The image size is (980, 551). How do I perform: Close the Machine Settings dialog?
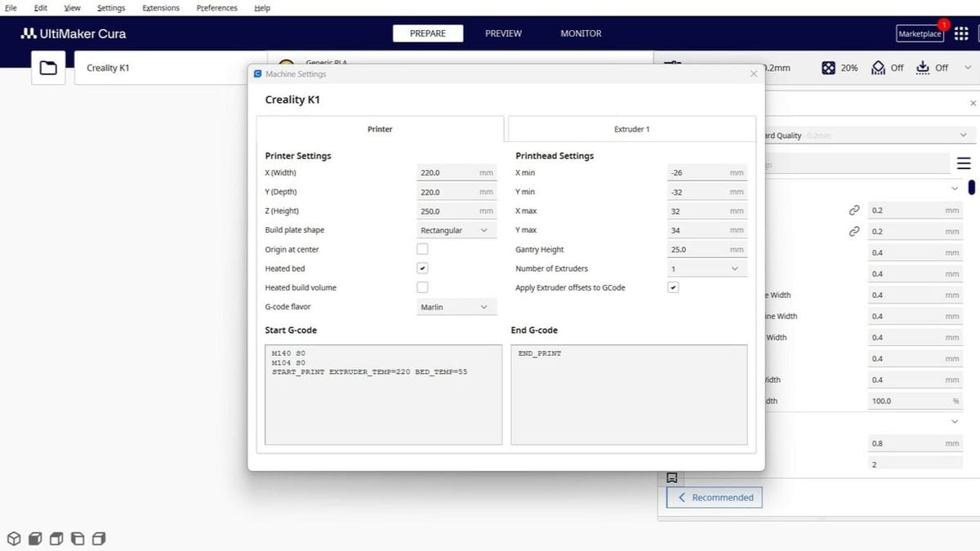[754, 73]
